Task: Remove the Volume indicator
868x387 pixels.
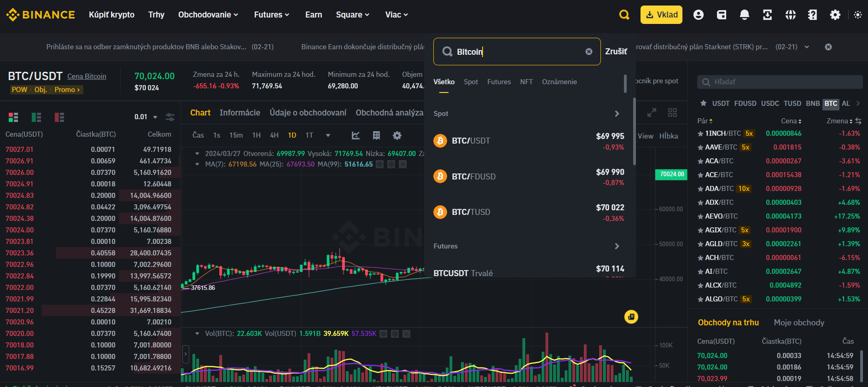Action: pyautogui.click(x=406, y=334)
